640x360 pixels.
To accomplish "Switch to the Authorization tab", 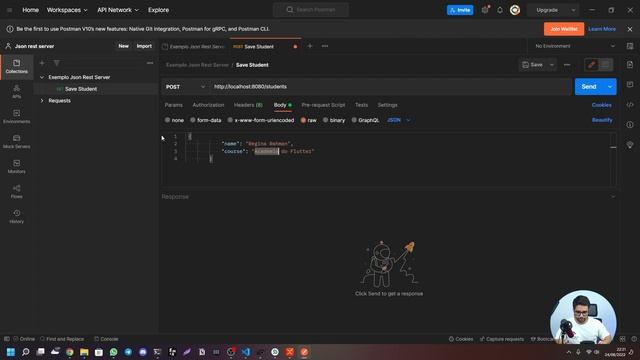I will 208,105.
